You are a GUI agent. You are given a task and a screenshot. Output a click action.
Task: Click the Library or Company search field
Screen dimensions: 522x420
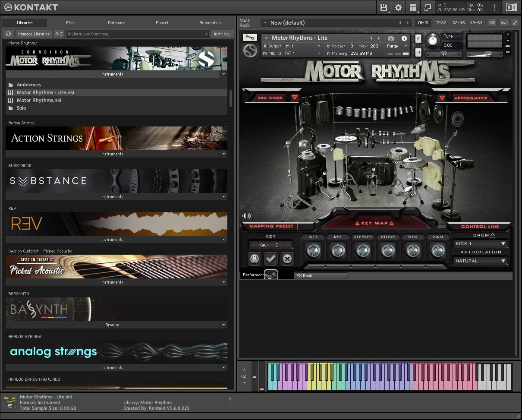[137, 34]
